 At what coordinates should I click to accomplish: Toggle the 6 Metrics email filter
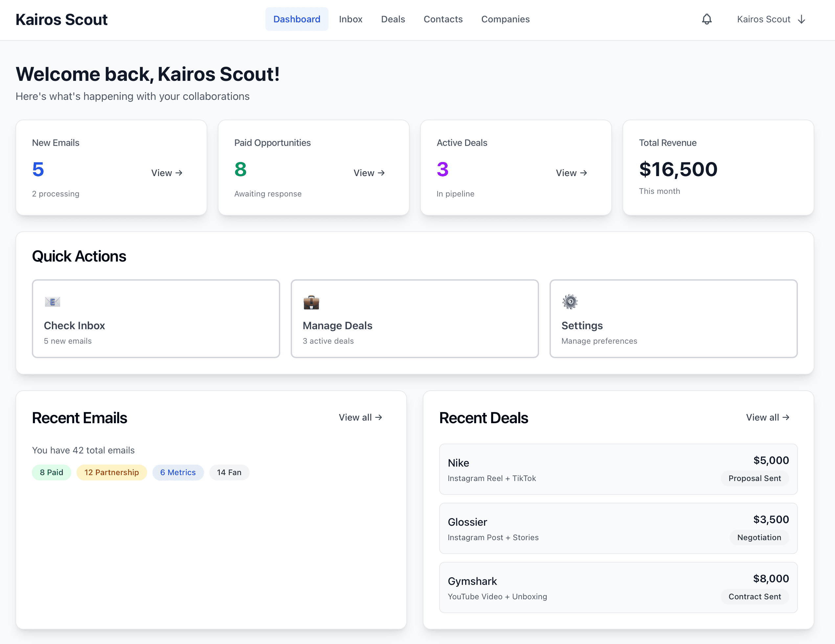(x=178, y=472)
